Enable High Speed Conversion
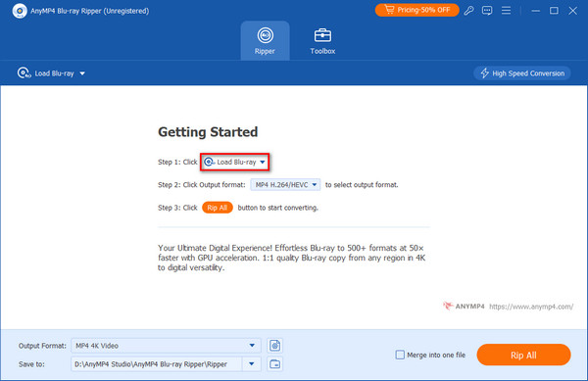 click(522, 73)
